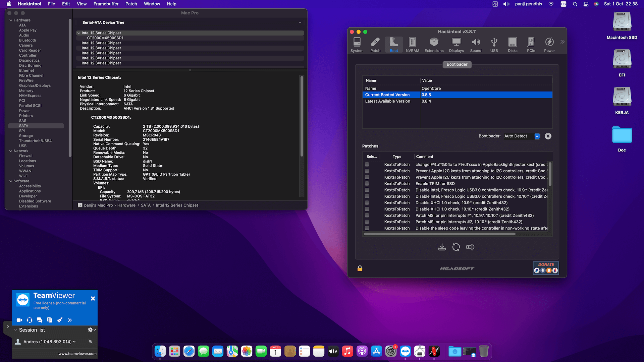Collapse the Network group in sidebar

click(11, 151)
